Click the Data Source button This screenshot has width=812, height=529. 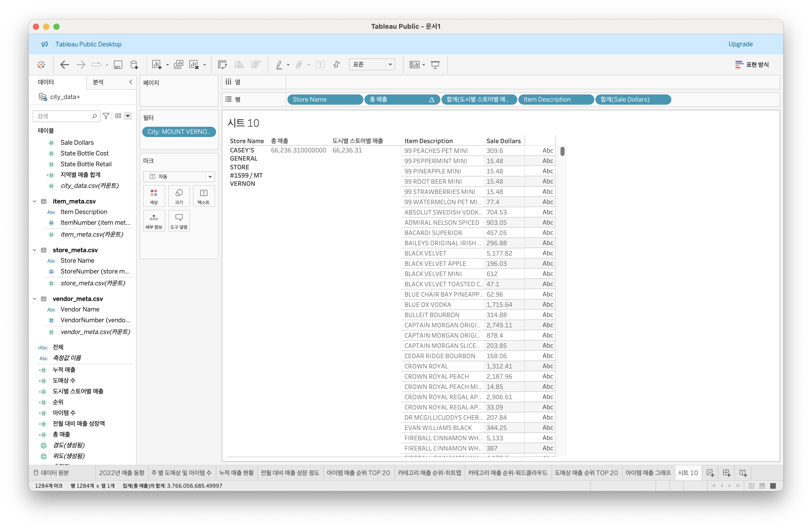52,473
